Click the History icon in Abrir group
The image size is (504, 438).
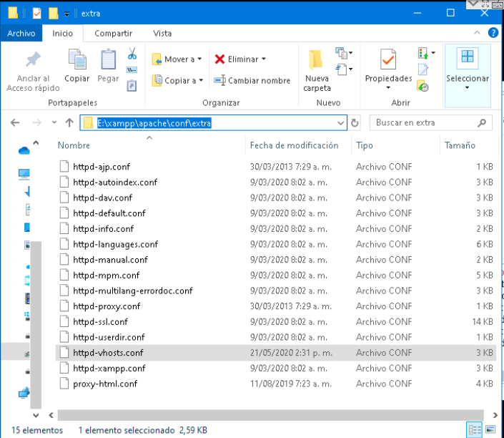[x=423, y=87]
